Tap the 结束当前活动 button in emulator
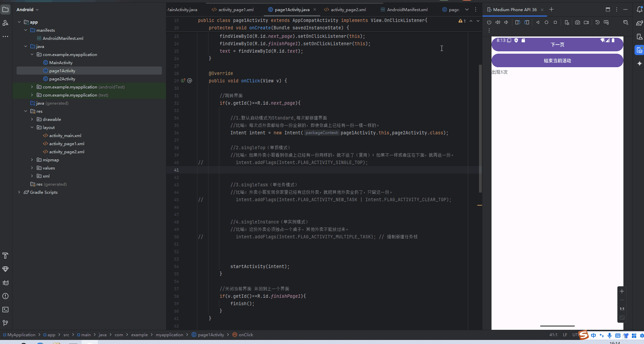The image size is (644, 344). point(557,61)
